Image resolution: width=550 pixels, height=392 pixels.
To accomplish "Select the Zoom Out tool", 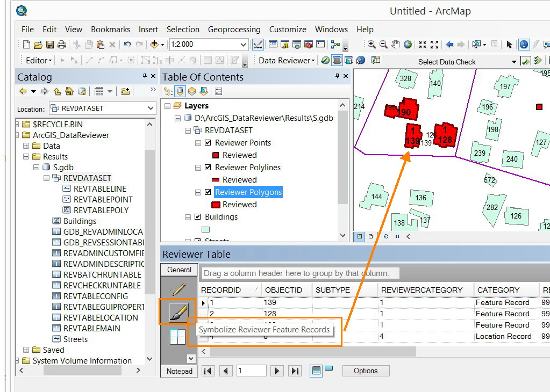I will pos(383,45).
